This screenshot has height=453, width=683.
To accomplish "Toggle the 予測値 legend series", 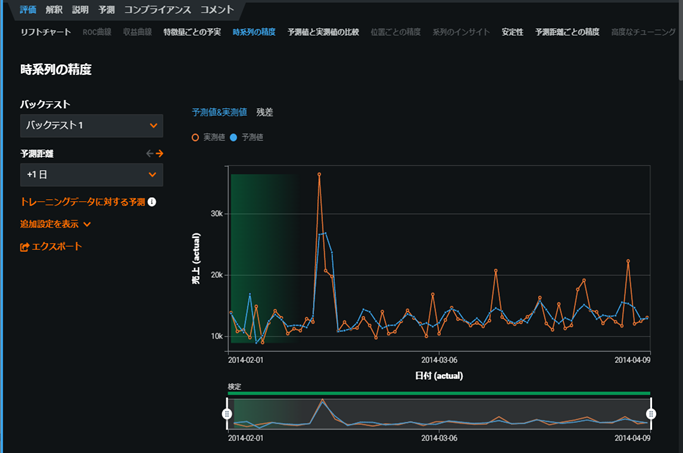I will click(x=247, y=137).
